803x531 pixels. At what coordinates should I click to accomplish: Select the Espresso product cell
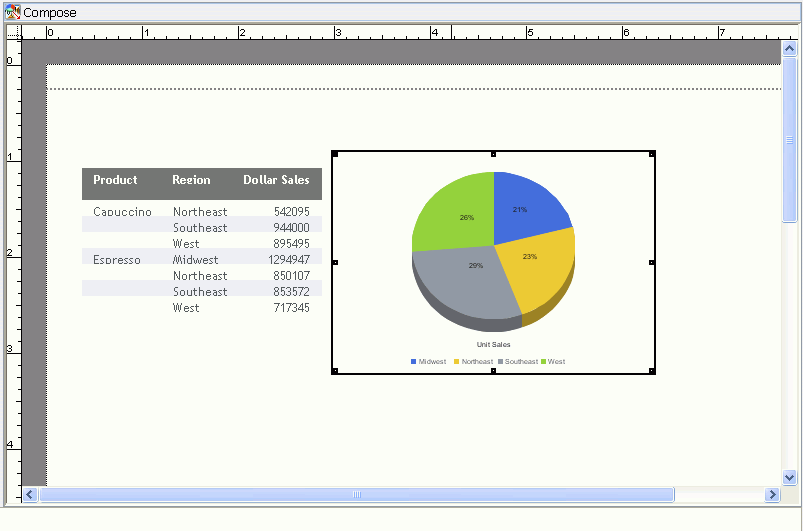coord(117,260)
